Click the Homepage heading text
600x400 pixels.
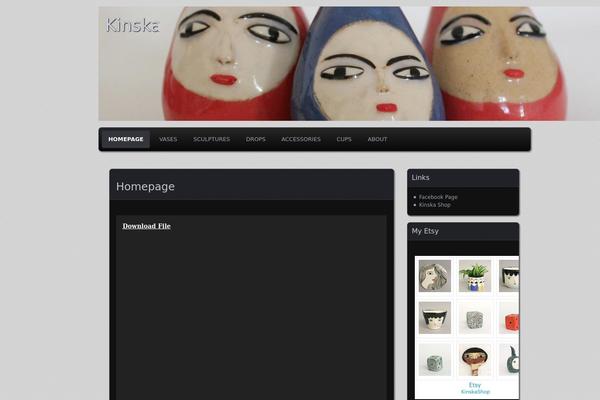pyautogui.click(x=145, y=187)
